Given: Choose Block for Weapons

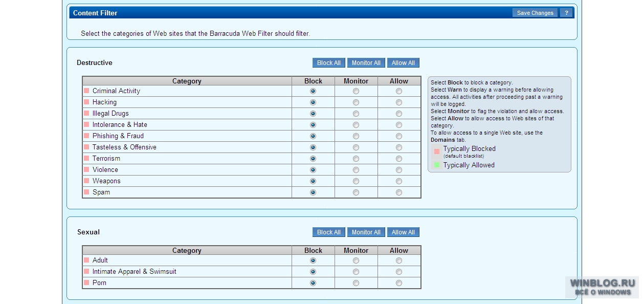Looking at the screenshot, I should 313,181.
